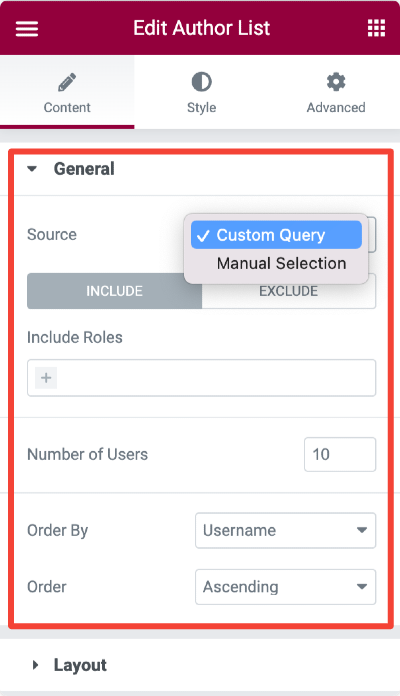The image size is (400, 696).
Task: Click the half-circle Style icon
Action: pyautogui.click(x=202, y=82)
